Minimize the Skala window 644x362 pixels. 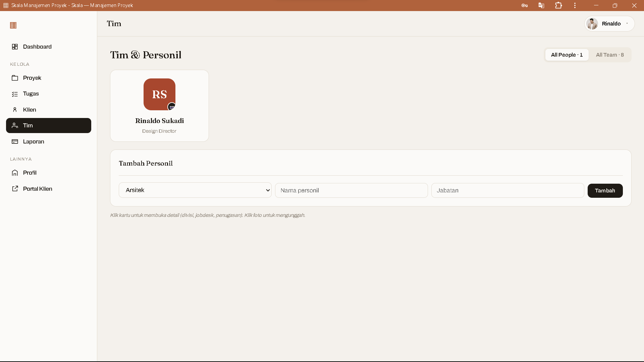coord(596,5)
